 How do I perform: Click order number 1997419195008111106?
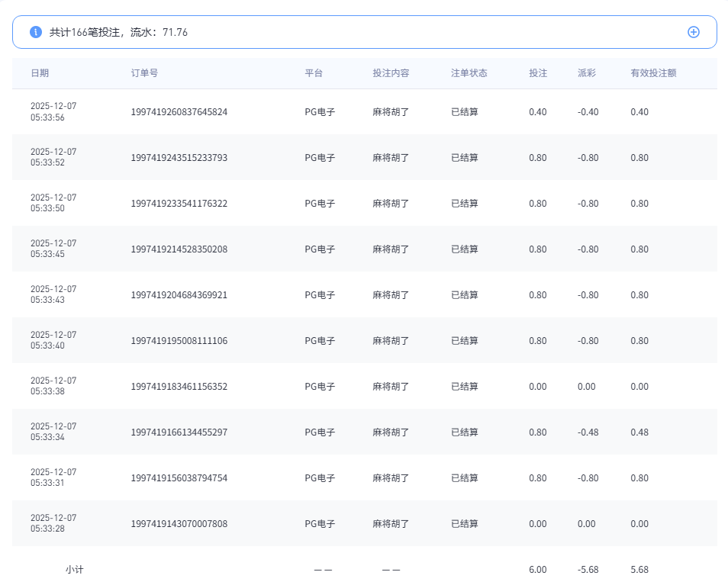coord(179,341)
